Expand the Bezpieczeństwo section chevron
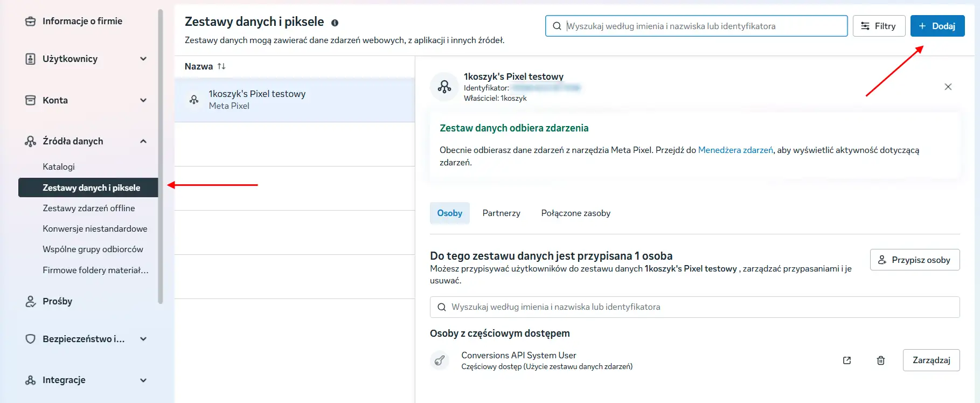The image size is (980, 403). pos(143,339)
